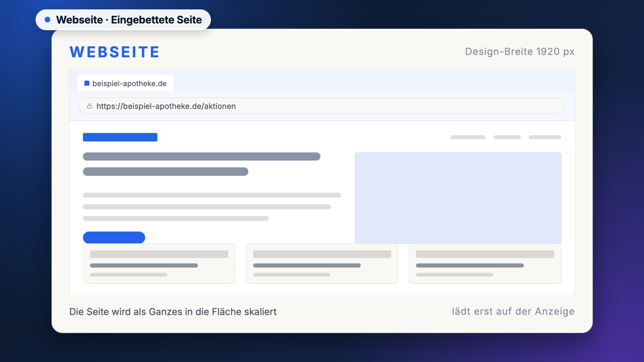This screenshot has width=644, height=362.
Task: Click the blue rounded call-to-action button
Action: pos(114,237)
